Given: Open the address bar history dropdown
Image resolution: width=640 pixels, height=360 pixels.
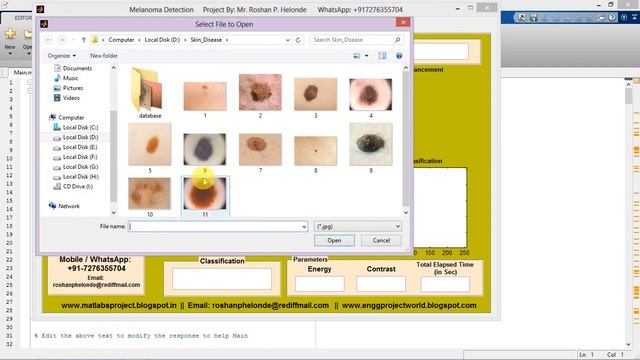Looking at the screenshot, I should pos(288,40).
